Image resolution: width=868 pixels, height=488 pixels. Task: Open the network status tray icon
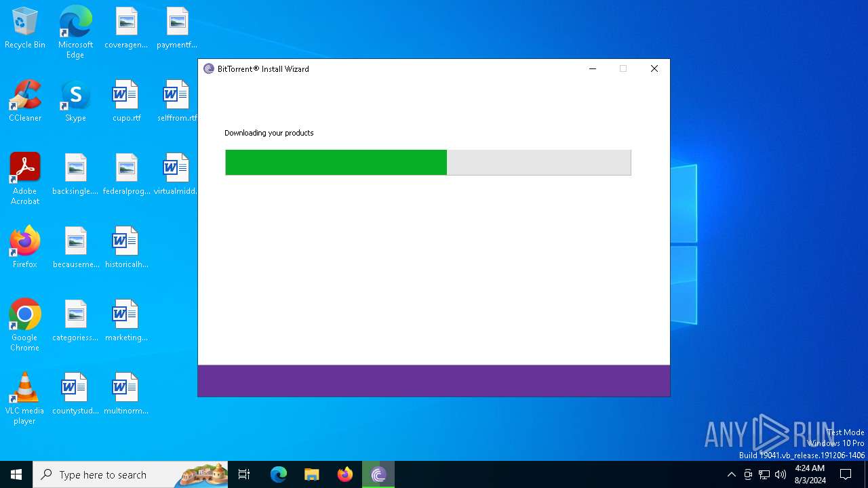click(x=764, y=474)
